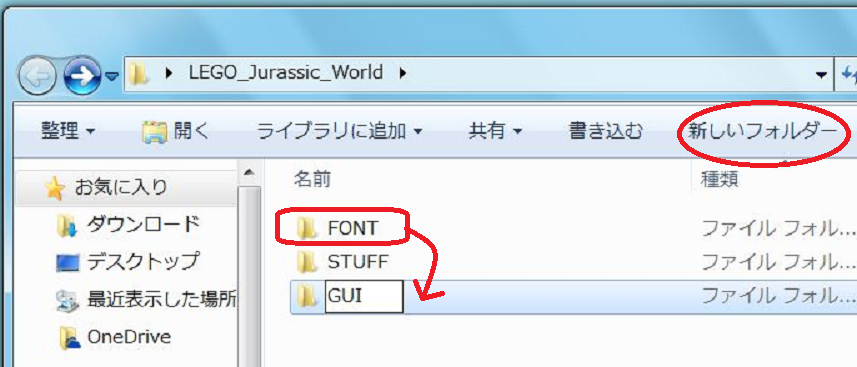Open the recent pages dropdown beside the navigation arrows
The height and width of the screenshot is (367, 857).
[x=111, y=77]
